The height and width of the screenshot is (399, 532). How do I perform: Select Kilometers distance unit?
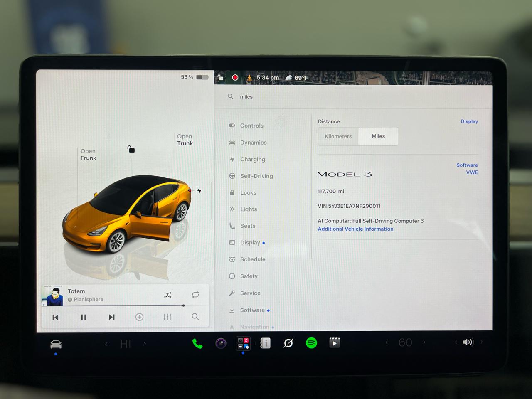338,136
